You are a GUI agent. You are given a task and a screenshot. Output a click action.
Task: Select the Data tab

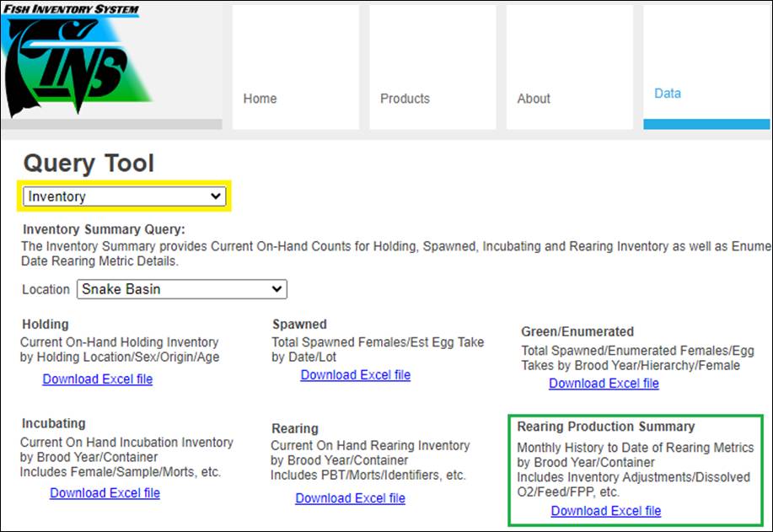click(668, 94)
